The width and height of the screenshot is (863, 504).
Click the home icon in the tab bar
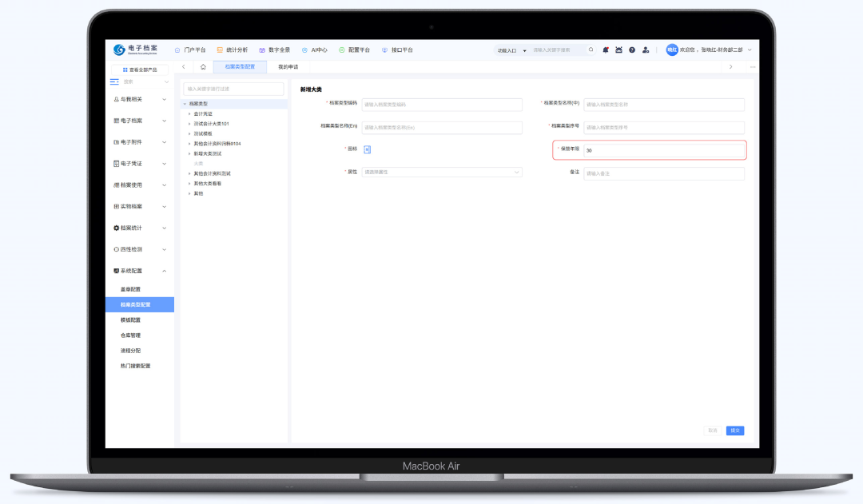pyautogui.click(x=203, y=67)
